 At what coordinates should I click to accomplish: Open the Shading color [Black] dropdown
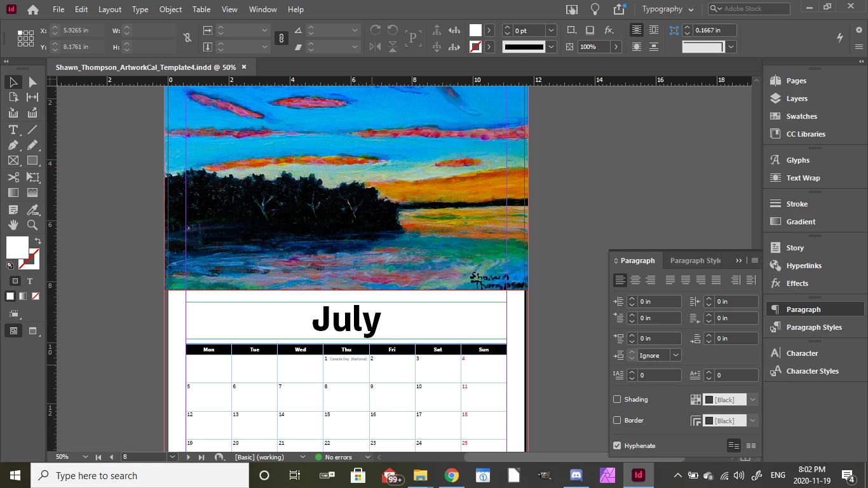point(752,400)
